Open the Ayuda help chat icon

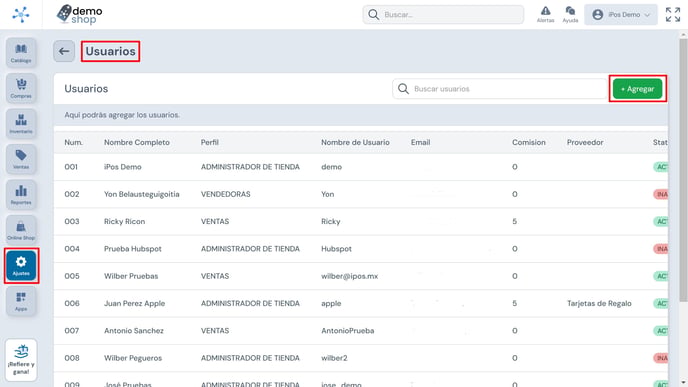(x=570, y=14)
